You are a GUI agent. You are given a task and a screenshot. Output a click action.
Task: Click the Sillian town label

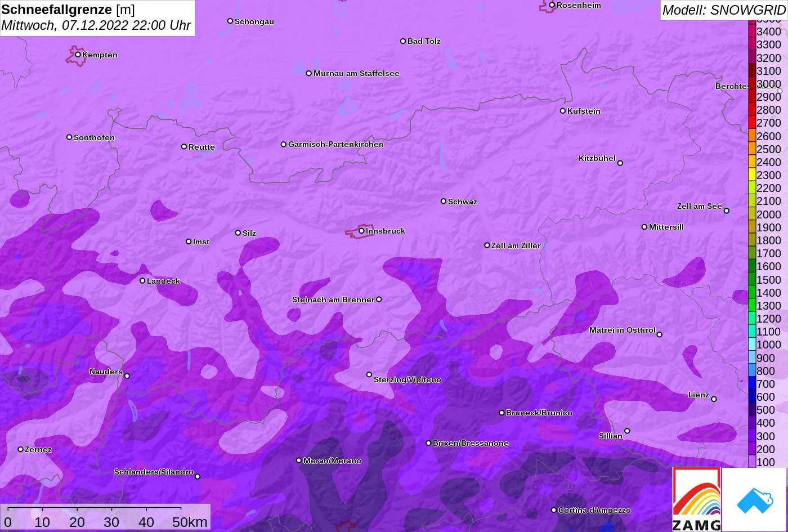coord(611,436)
